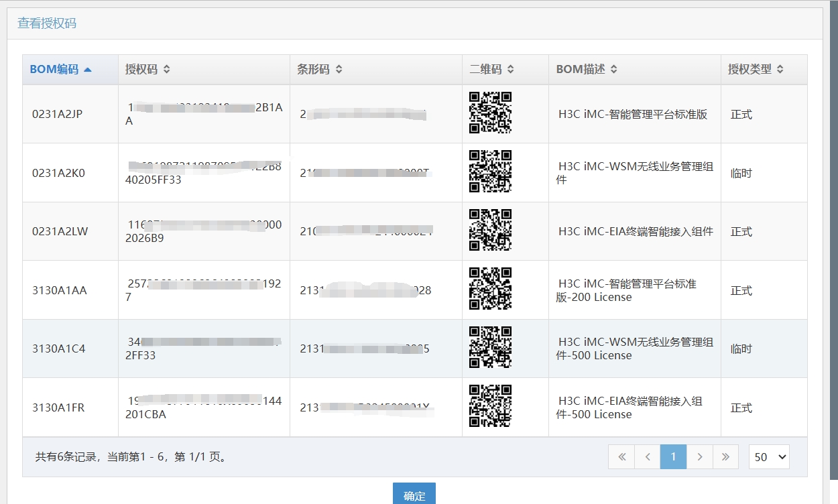The height and width of the screenshot is (504, 838).
Task: Click 正式 type in 3130A1FR row
Action: tap(741, 407)
